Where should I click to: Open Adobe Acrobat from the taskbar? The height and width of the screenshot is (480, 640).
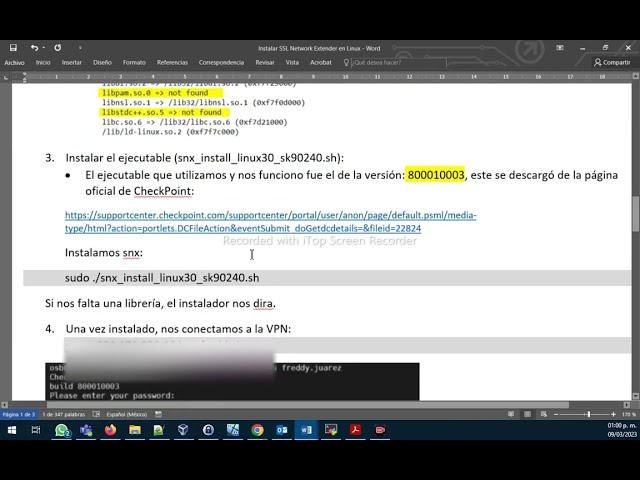click(355, 430)
